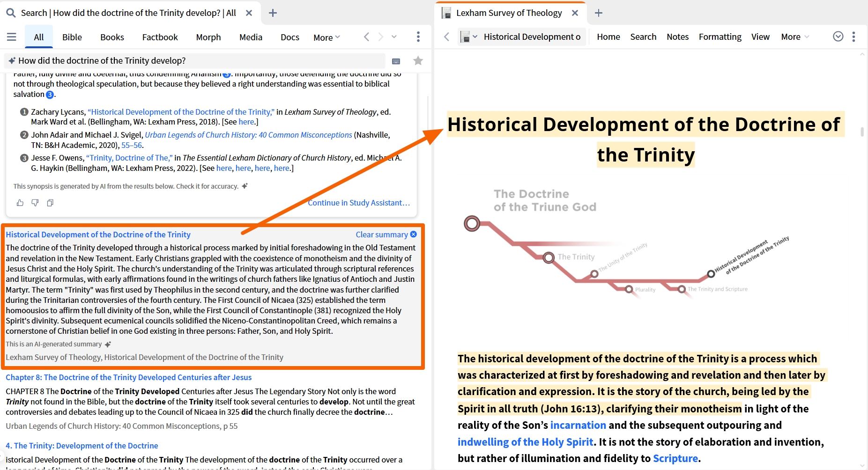This screenshot has width=868, height=470.
Task: Open Chapter 8 Trinity Developed Centuries result
Action: 128,377
